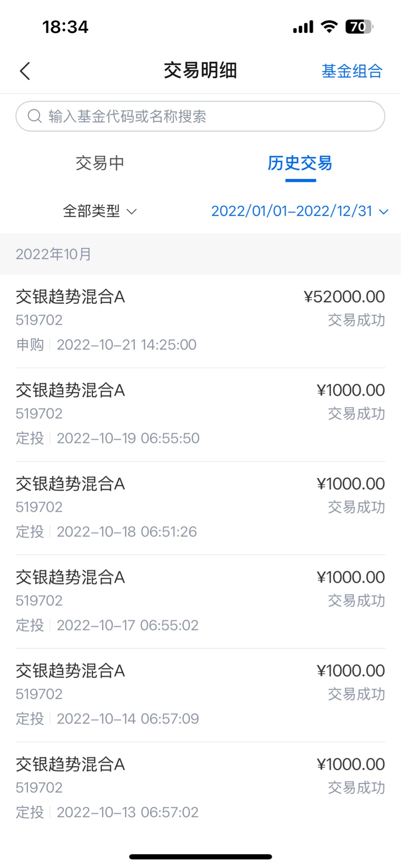Open the 基金组合 link
The image size is (401, 868).
352,71
